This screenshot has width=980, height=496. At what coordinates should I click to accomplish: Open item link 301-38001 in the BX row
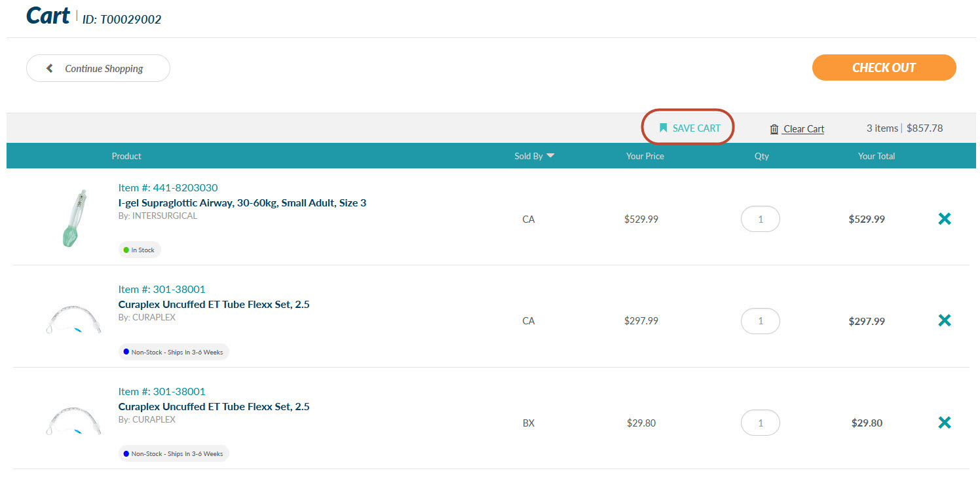(x=162, y=392)
